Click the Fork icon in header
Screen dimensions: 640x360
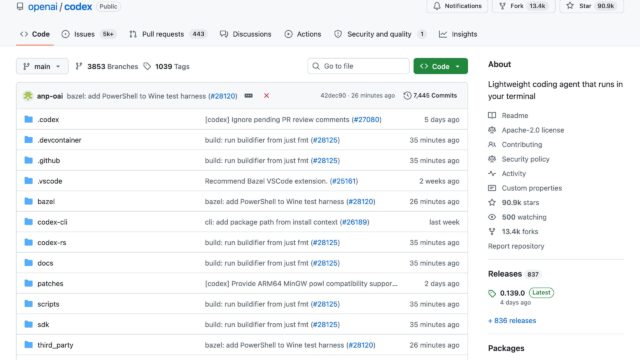502,6
